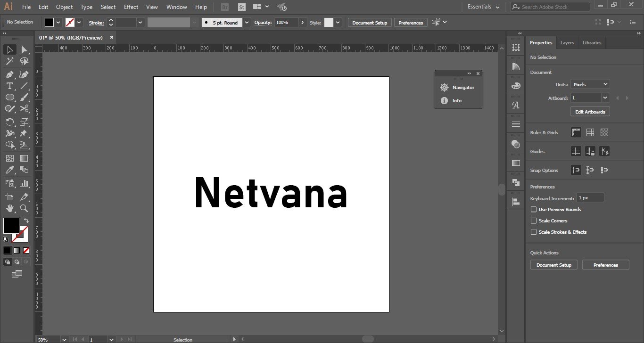Choose the Ellipse tool
644x343 pixels.
click(9, 97)
